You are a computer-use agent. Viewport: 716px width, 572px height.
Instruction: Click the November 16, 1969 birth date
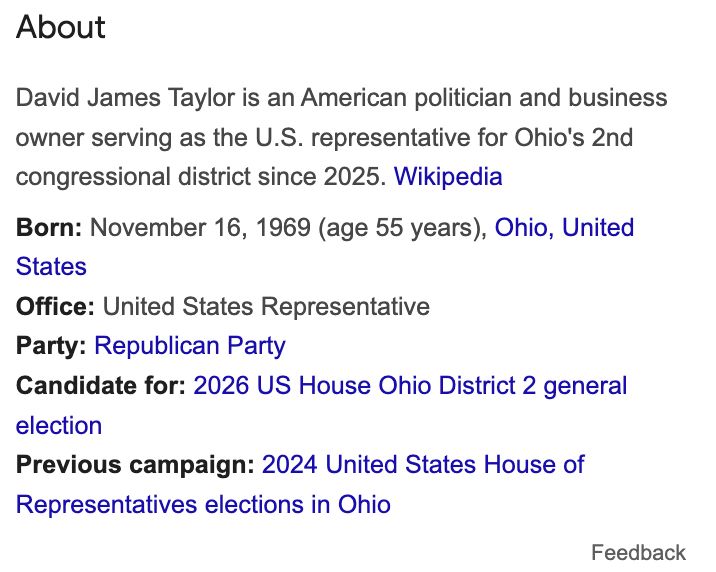tap(200, 227)
